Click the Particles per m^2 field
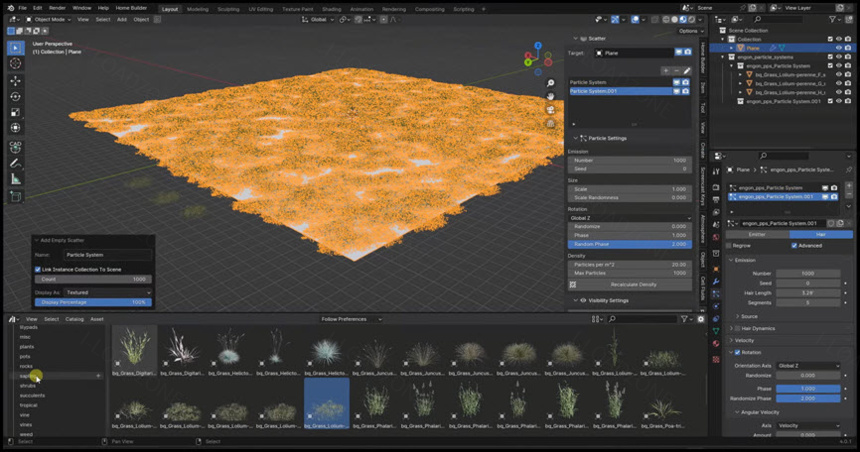Screen dimensions: 860x452 point(630,264)
